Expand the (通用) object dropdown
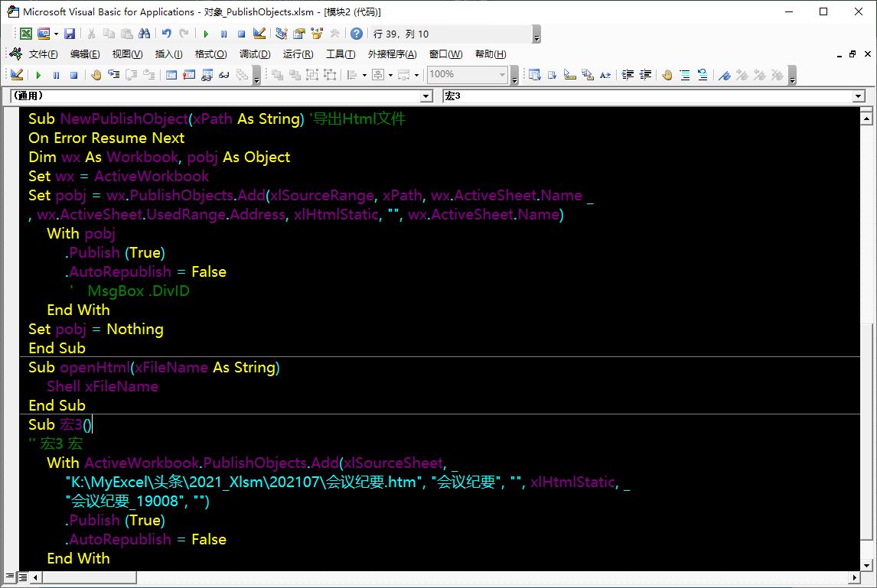The image size is (877, 588). pyautogui.click(x=427, y=96)
